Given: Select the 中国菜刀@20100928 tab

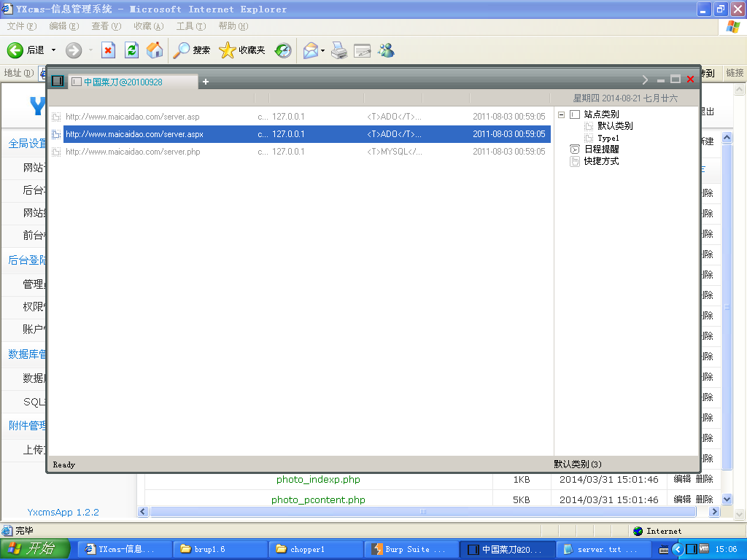Looking at the screenshot, I should tap(133, 82).
